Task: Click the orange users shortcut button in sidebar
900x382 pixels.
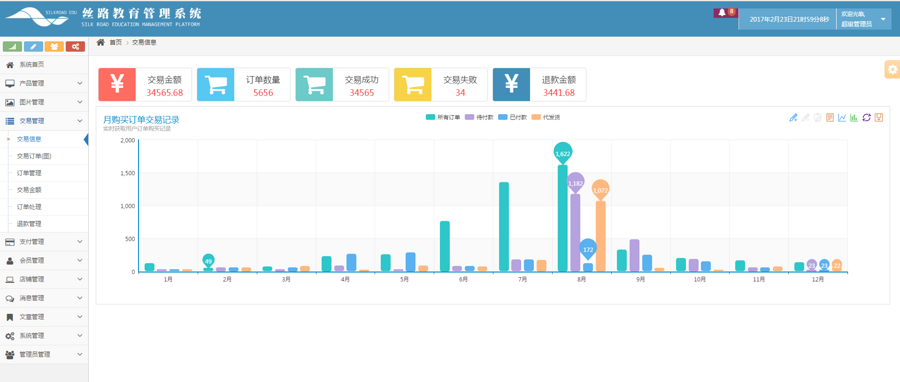Action: coord(54,46)
